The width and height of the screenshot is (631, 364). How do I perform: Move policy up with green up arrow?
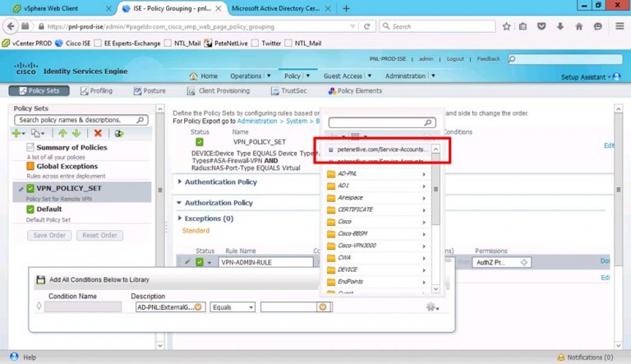[x=62, y=133]
